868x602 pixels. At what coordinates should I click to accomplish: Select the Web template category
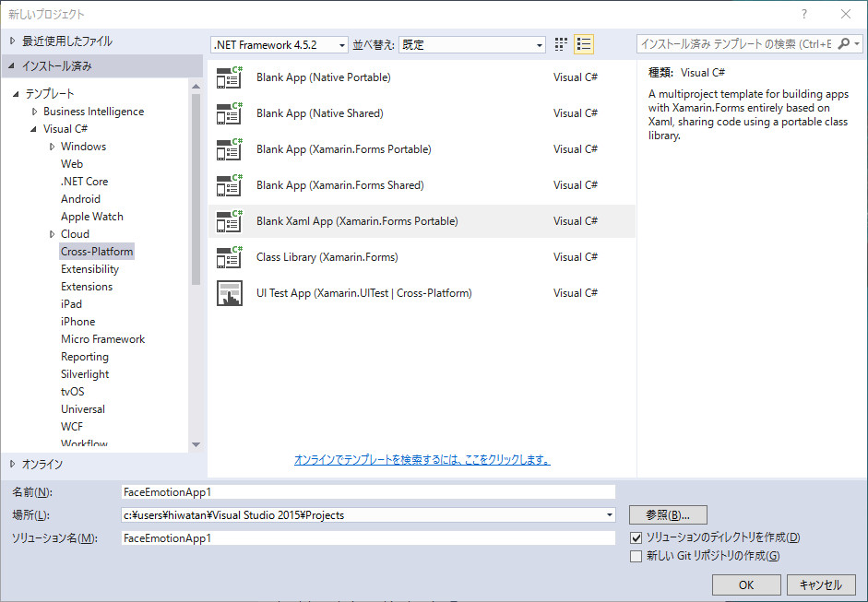[72, 164]
